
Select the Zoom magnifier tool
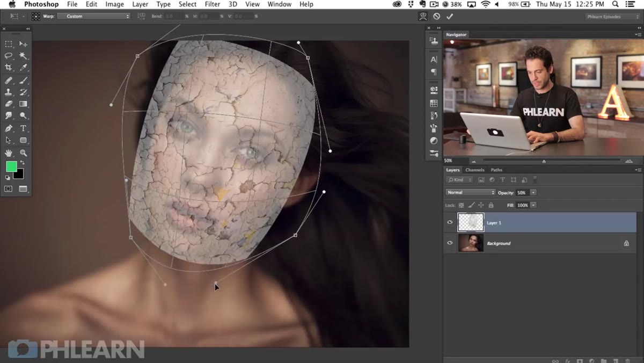(x=23, y=154)
